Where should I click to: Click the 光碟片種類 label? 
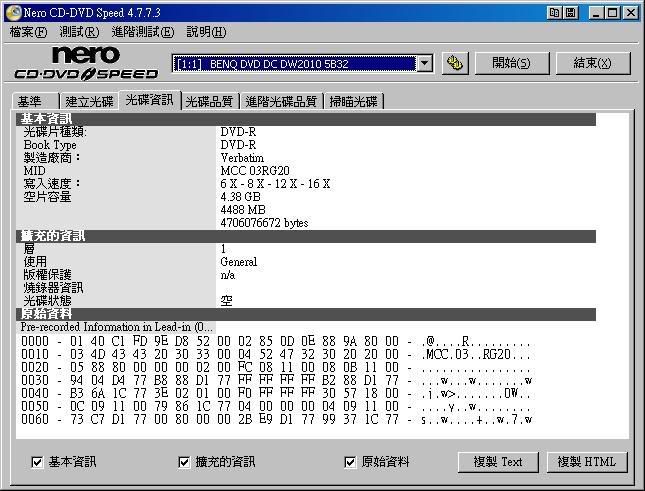point(55,132)
